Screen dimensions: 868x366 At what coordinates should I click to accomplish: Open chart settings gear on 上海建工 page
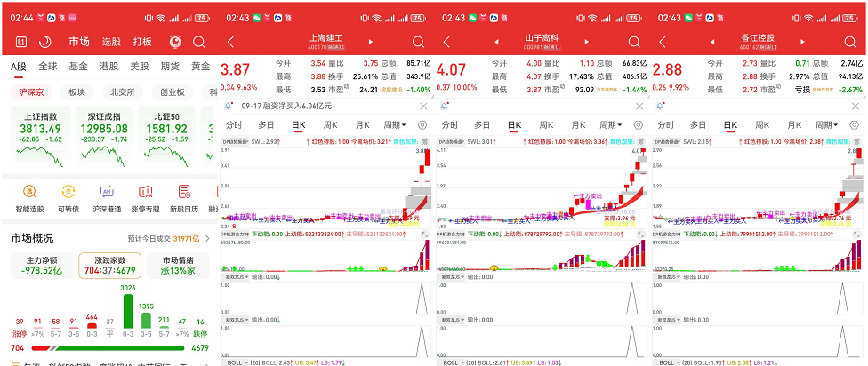tap(422, 125)
